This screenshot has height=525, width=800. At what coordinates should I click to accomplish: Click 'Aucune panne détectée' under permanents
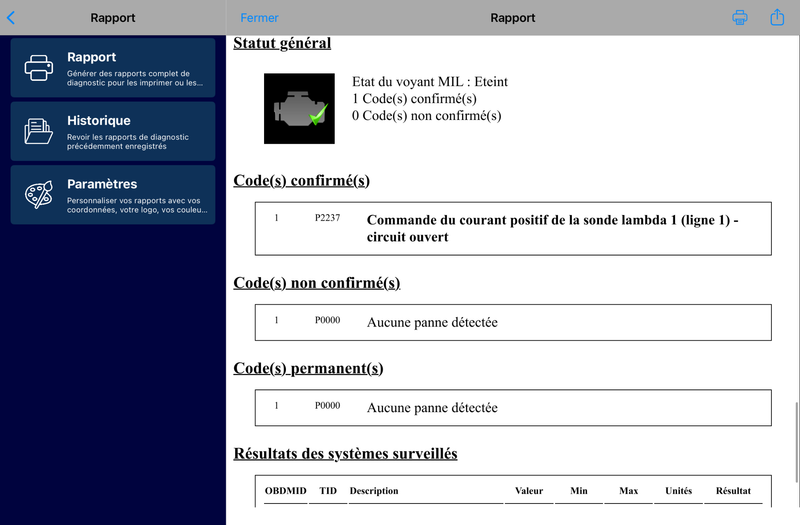[x=432, y=408]
